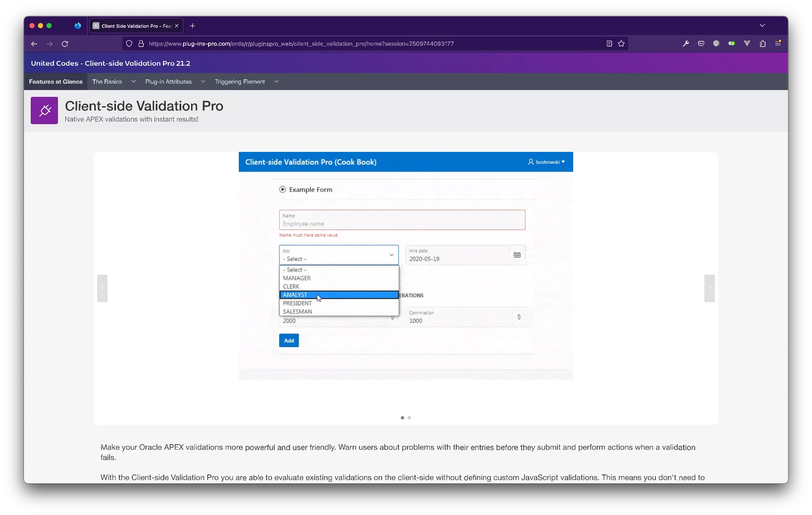Open the Features at Glance tab

(x=56, y=81)
